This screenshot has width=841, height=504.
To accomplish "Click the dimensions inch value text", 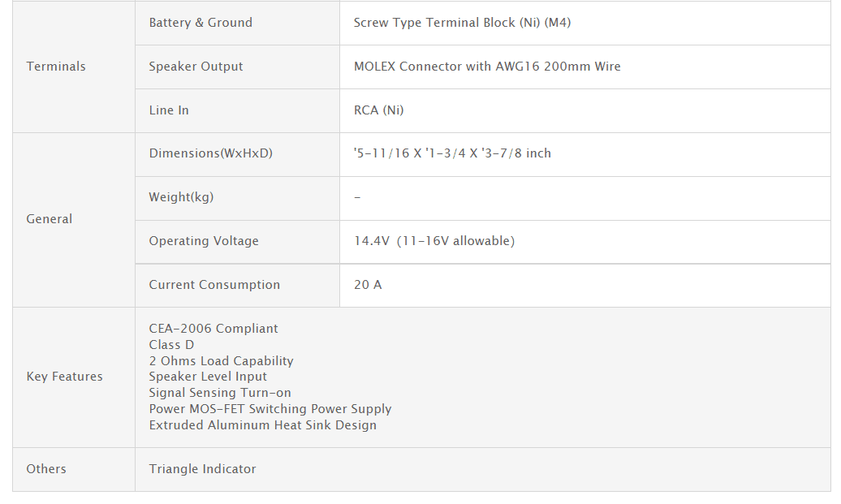I will tap(452, 153).
